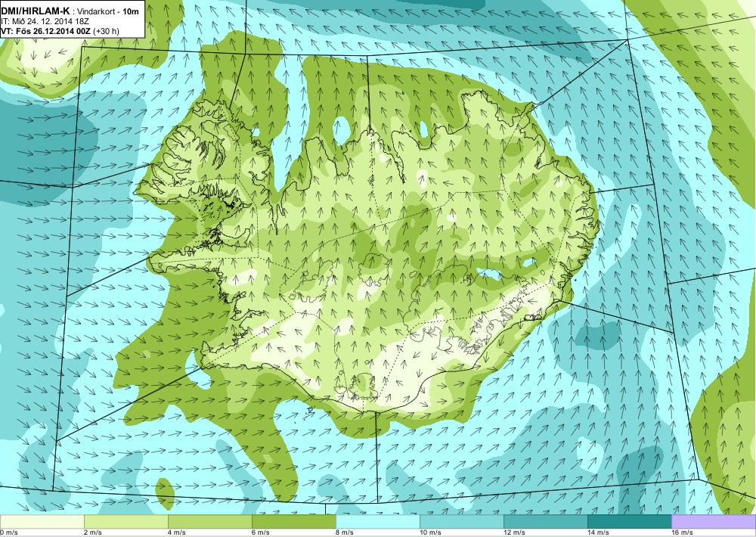Click the 14 m/s legend label
Viewport: 756px width, 537px height.
point(598,532)
